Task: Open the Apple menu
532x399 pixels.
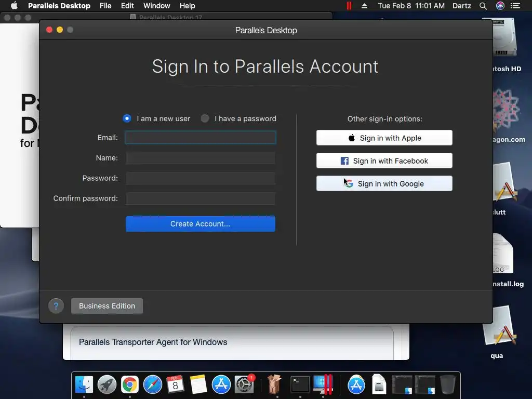Action: tap(14, 6)
